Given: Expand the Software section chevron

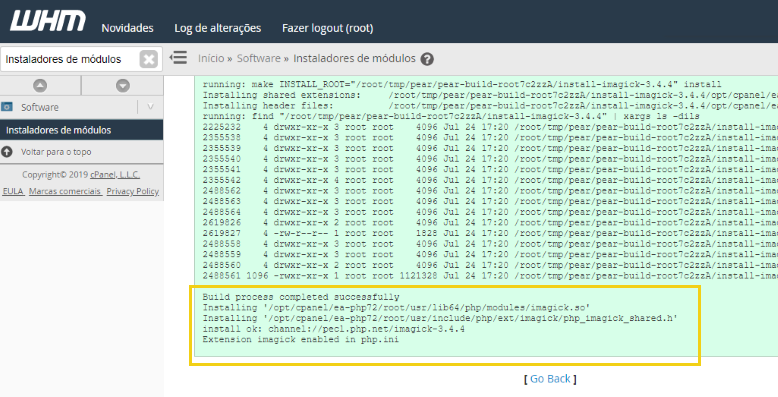Looking at the screenshot, I should [x=150, y=107].
